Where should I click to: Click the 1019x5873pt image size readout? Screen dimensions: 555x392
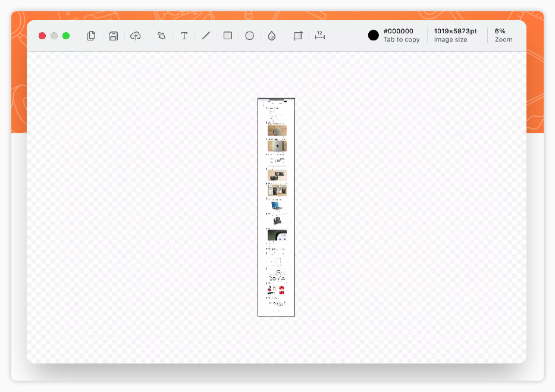tap(455, 31)
